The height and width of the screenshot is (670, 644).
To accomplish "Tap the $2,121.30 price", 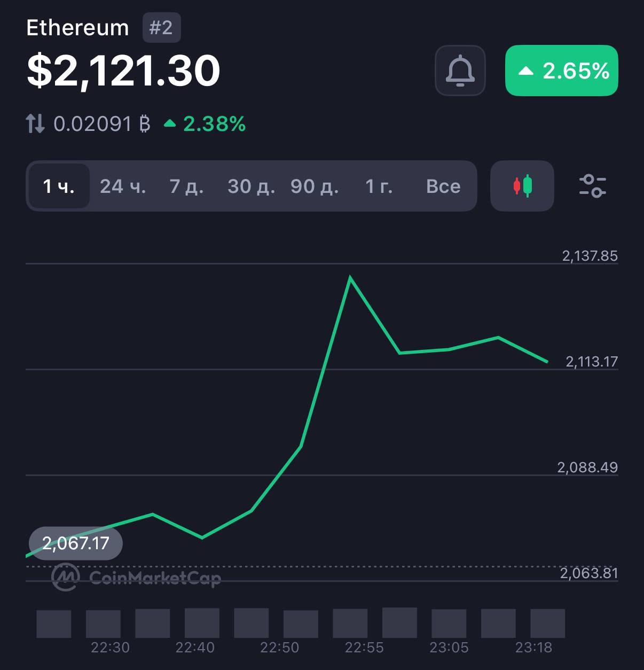I will (x=123, y=70).
